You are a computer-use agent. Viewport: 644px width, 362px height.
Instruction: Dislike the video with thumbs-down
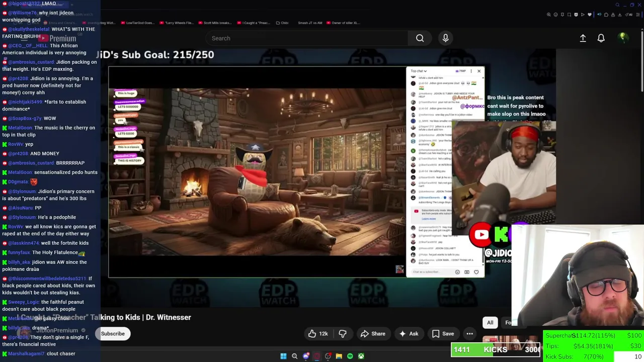(343, 334)
